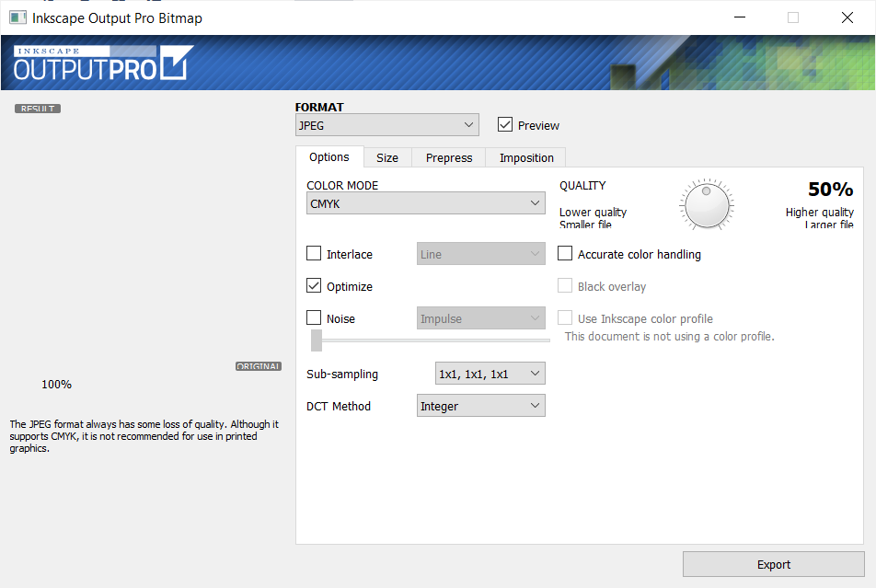
Task: Click the 'COLOR MODE' heading
Action: coord(342,186)
